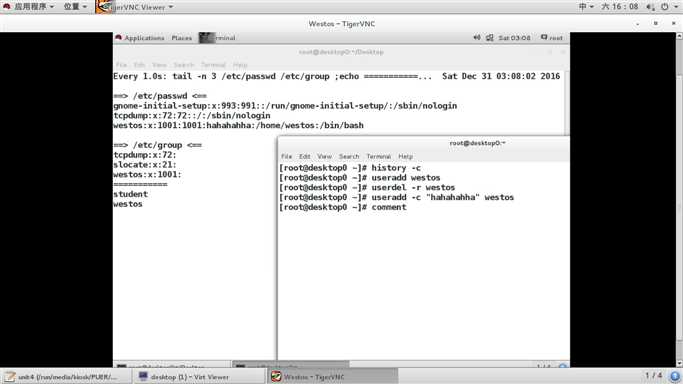Minimize the Westos - TigerVNC window
Screen dimensions: 683x384
[x=638, y=24]
